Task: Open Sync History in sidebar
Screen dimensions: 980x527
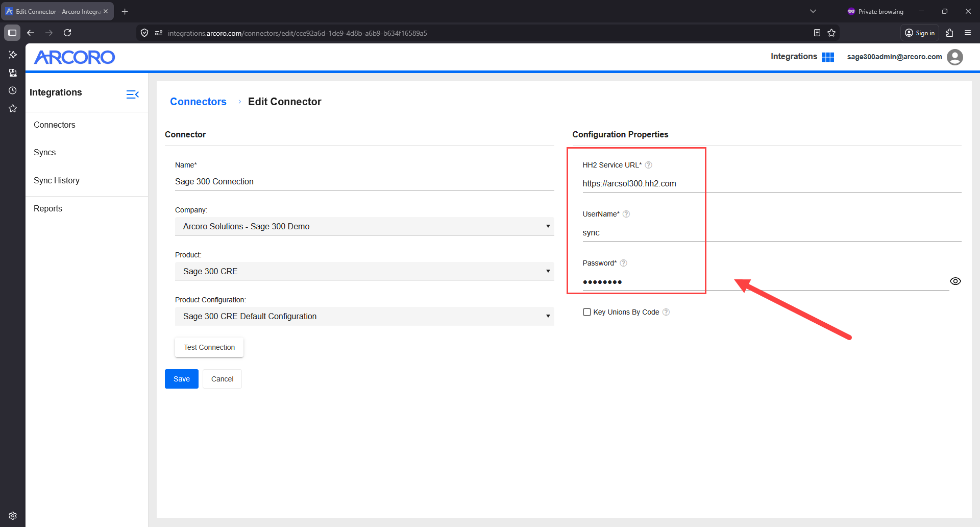Action: click(x=57, y=181)
